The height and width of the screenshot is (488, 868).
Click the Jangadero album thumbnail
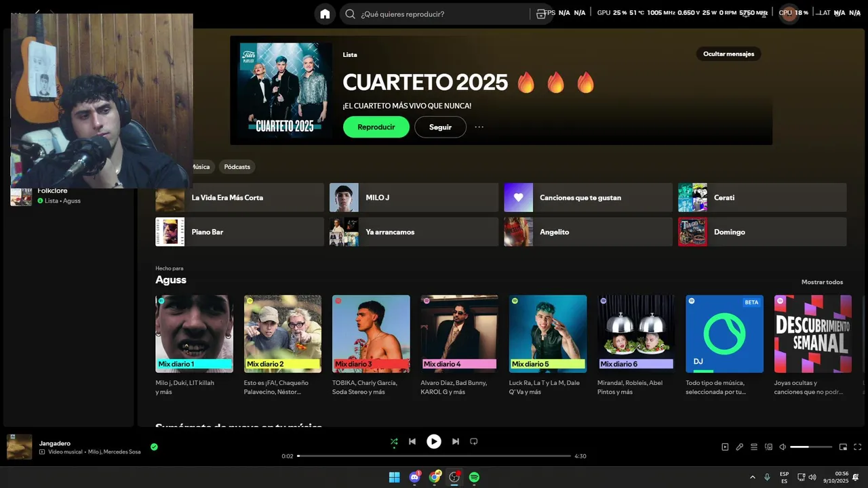point(20,447)
